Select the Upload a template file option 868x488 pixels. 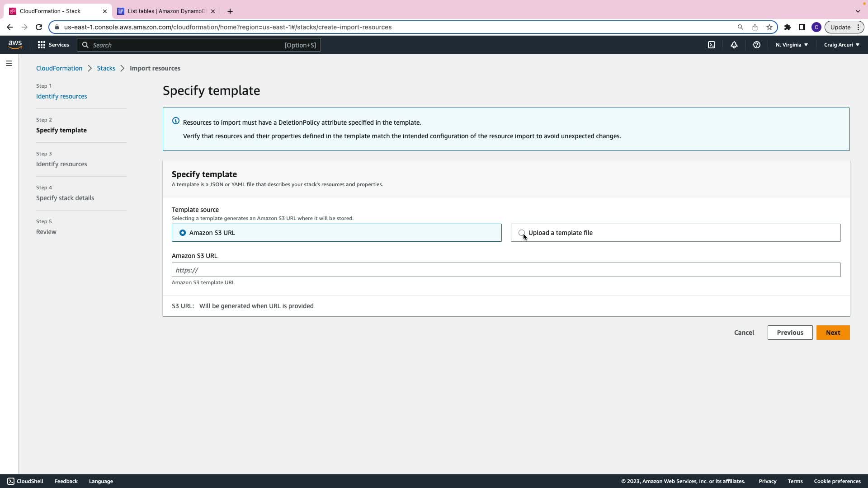(x=522, y=233)
